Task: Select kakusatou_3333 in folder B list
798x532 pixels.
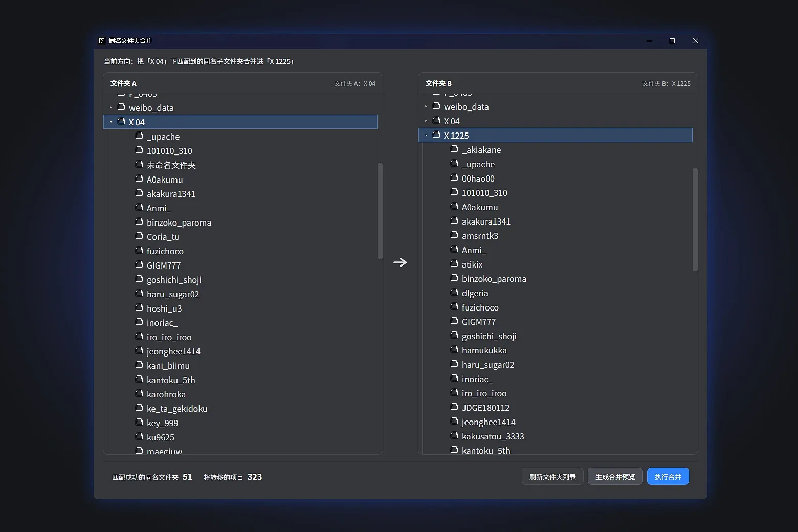Action: pos(493,436)
